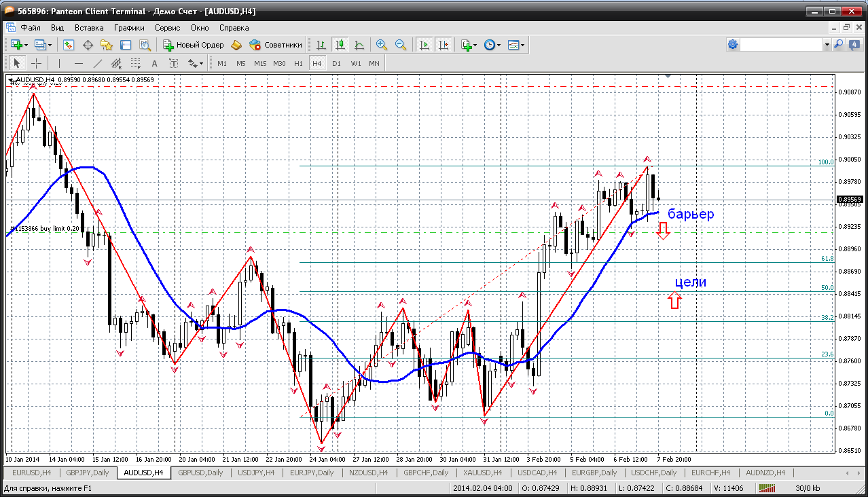Switch to the GBPJPY,Daily chart tab
This screenshot has width=868, height=497.
coord(87,473)
